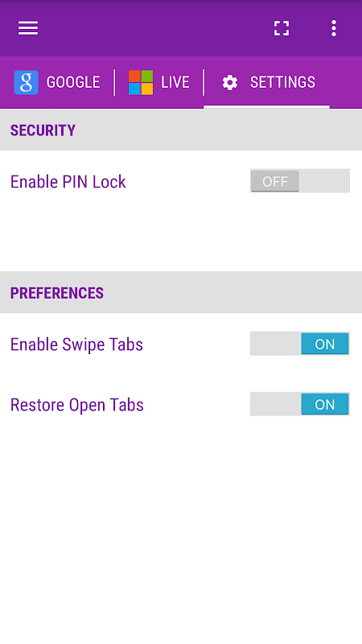Screen dimensions: 362x644
Task: Click the Restore Open Tabs label
Action: click(77, 405)
